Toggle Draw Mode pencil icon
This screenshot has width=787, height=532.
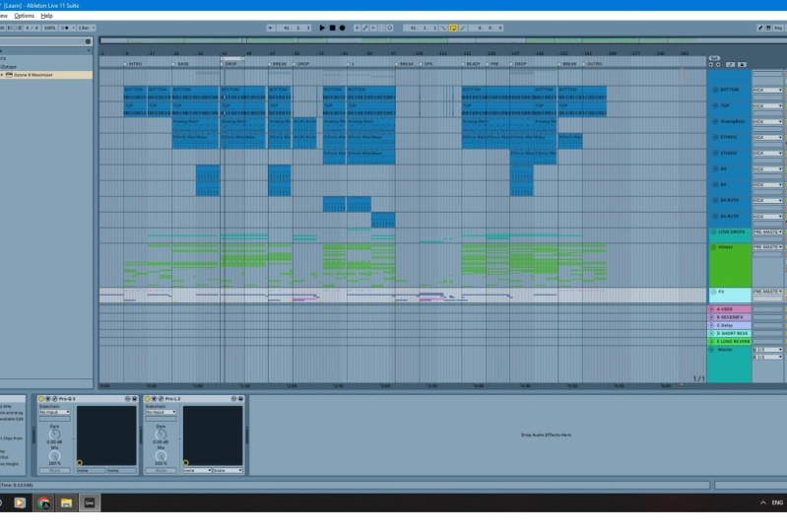tap(759, 29)
